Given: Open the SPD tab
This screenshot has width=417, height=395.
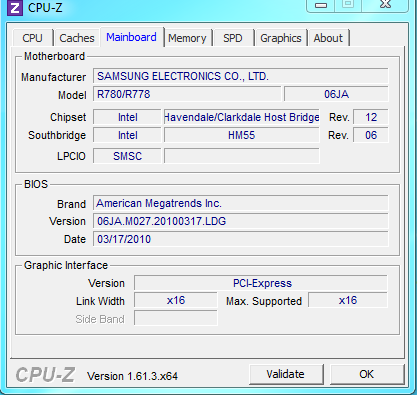Looking at the screenshot, I should coord(233,38).
